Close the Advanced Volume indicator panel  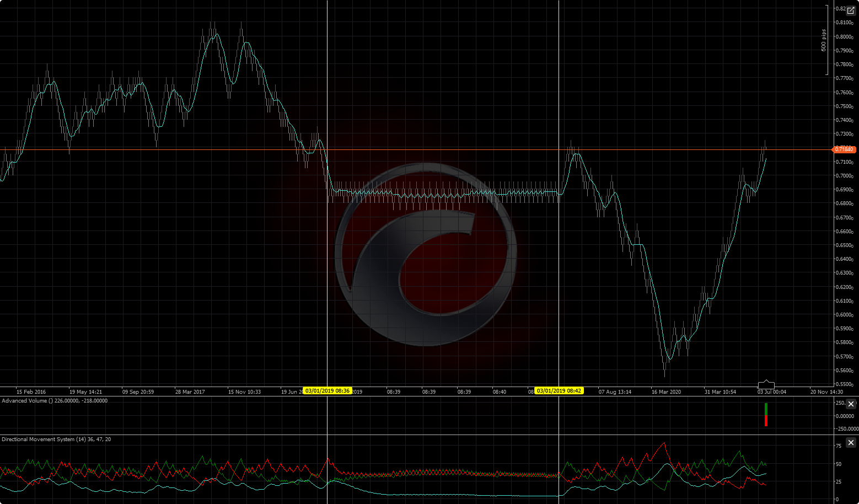[x=851, y=404]
